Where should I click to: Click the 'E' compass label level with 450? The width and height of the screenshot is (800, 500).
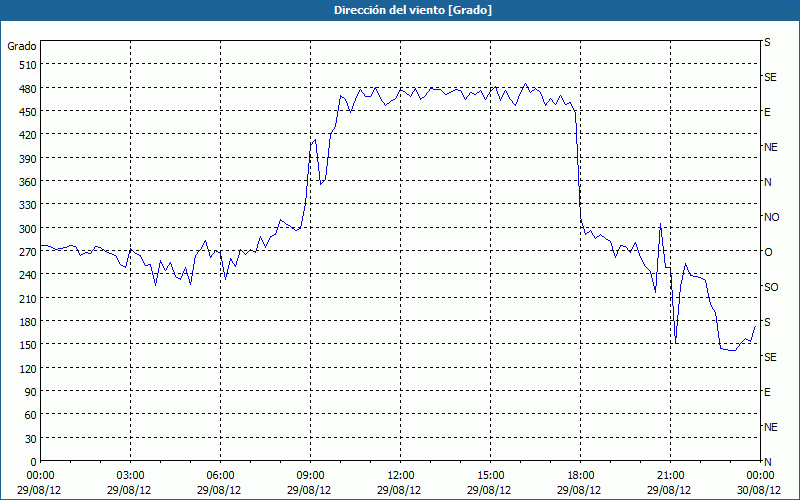767,112
